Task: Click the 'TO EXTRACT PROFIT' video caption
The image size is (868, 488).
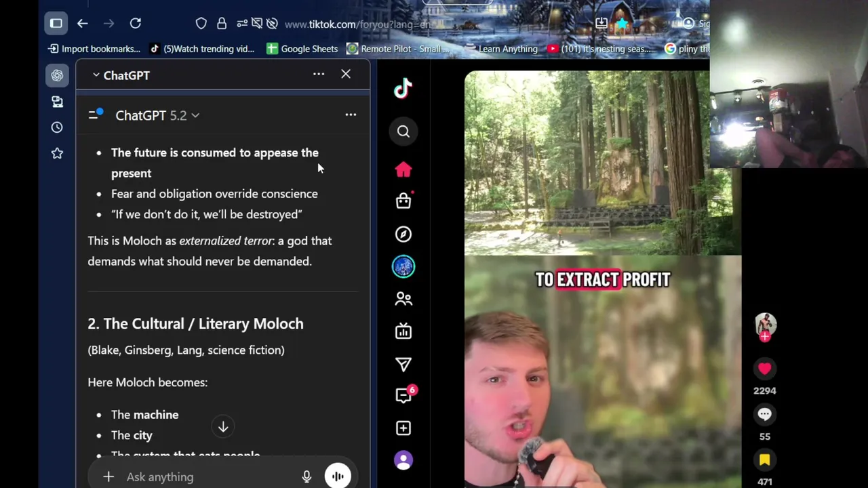Action: (x=603, y=279)
